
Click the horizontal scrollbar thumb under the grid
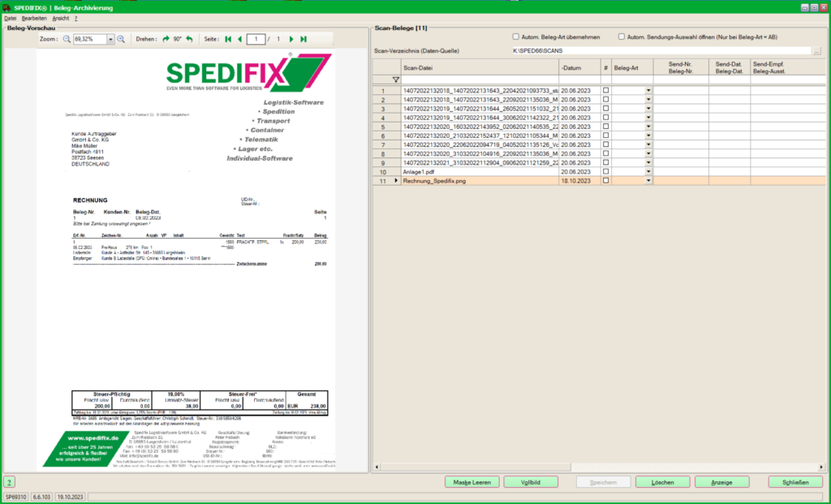click(476, 467)
